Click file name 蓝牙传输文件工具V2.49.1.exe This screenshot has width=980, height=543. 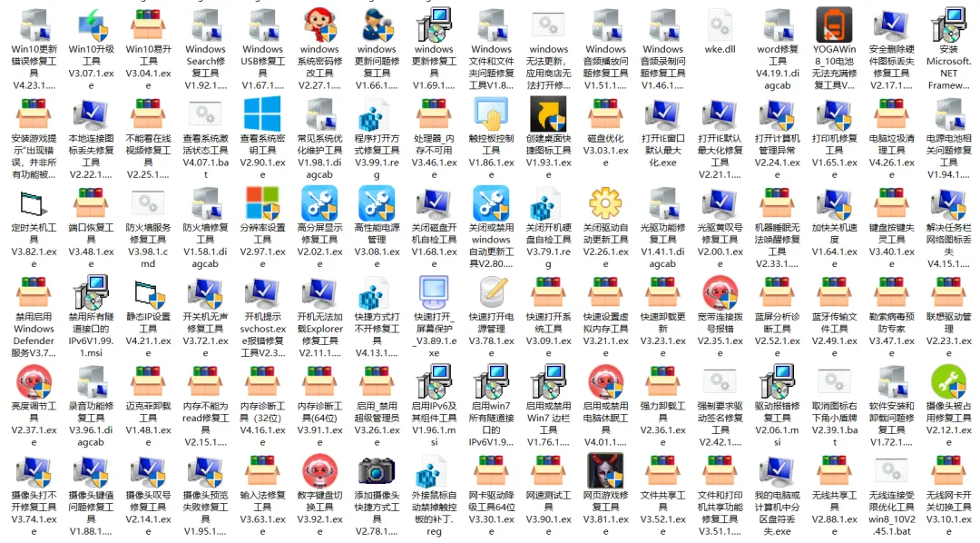click(835, 335)
